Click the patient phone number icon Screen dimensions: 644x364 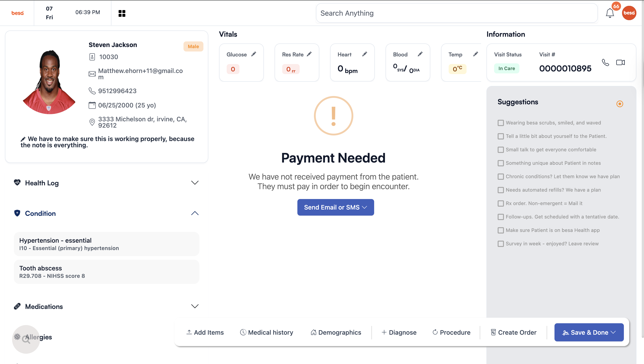[92, 91]
